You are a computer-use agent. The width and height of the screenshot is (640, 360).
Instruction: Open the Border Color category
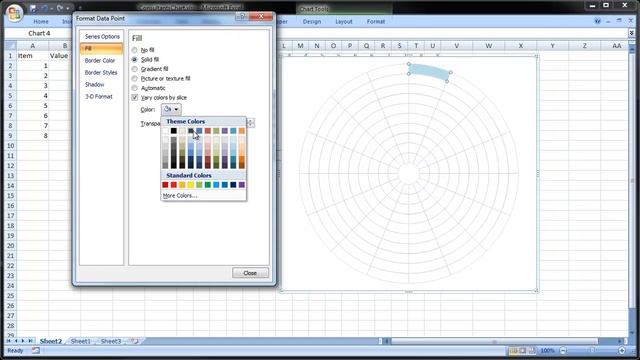100,60
